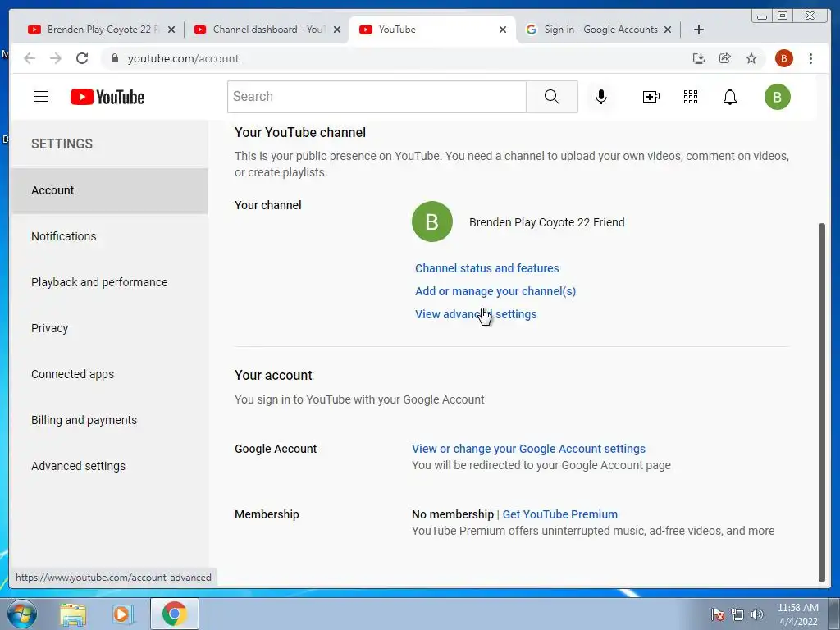Image resolution: width=840 pixels, height=630 pixels.
Task: Select Account in the settings sidebar
Action: tap(109, 190)
